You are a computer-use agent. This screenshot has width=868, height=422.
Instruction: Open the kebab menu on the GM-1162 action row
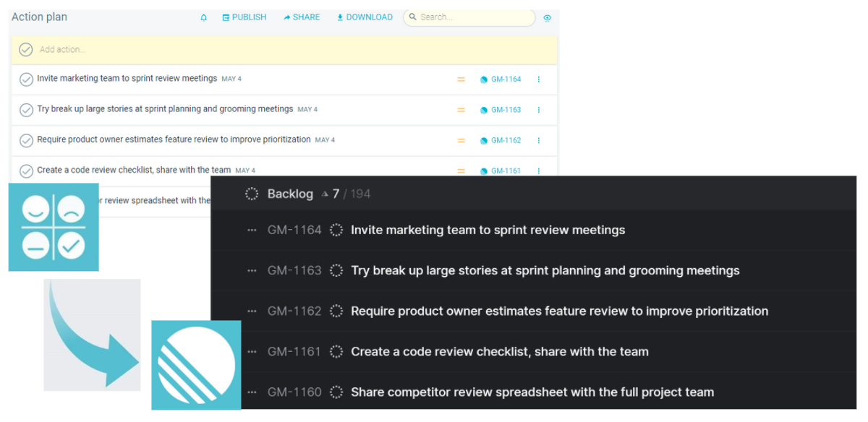539,140
